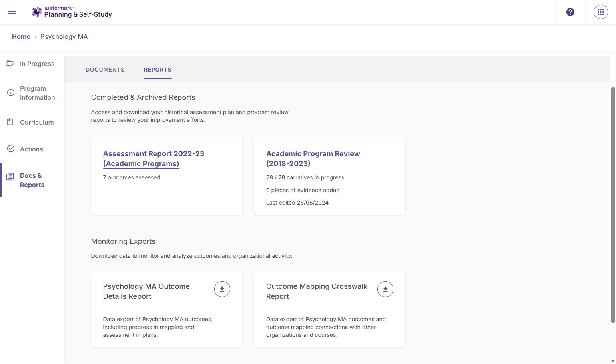Click the Outcome Mapping Crosswalk Report title

click(317, 291)
